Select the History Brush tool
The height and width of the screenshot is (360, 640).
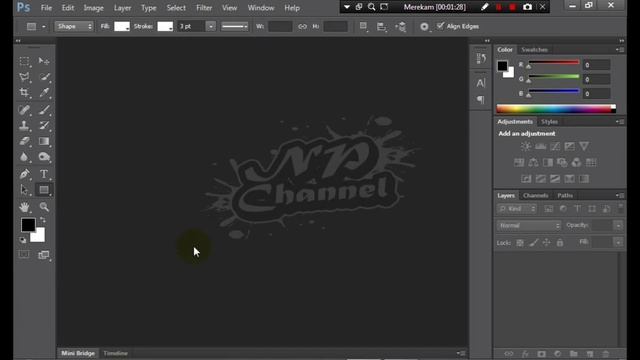(x=44, y=125)
